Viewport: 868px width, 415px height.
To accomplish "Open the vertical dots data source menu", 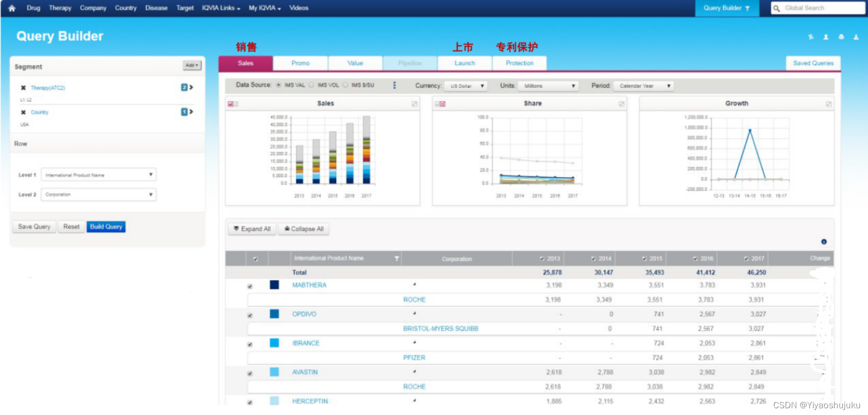I will [395, 85].
